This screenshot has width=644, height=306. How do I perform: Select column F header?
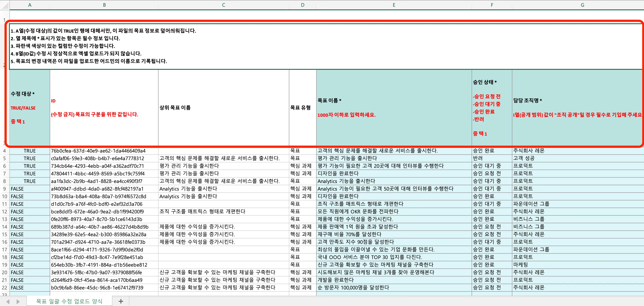(492, 5)
